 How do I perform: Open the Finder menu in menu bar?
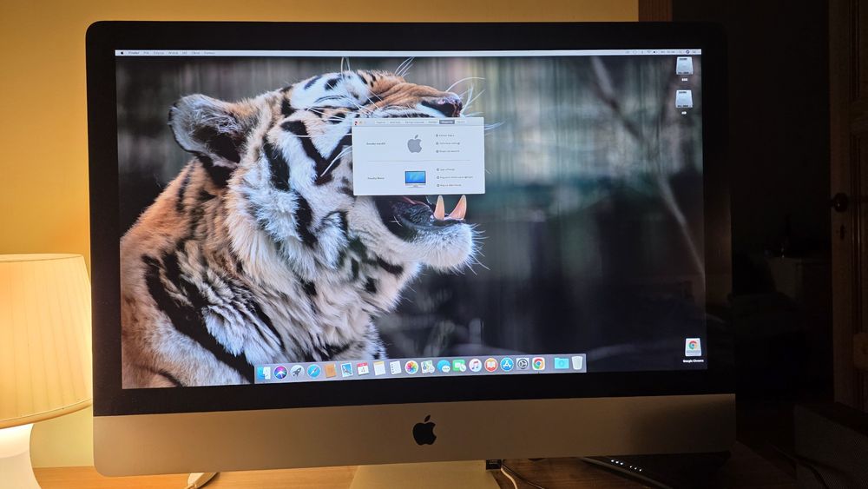coord(134,53)
